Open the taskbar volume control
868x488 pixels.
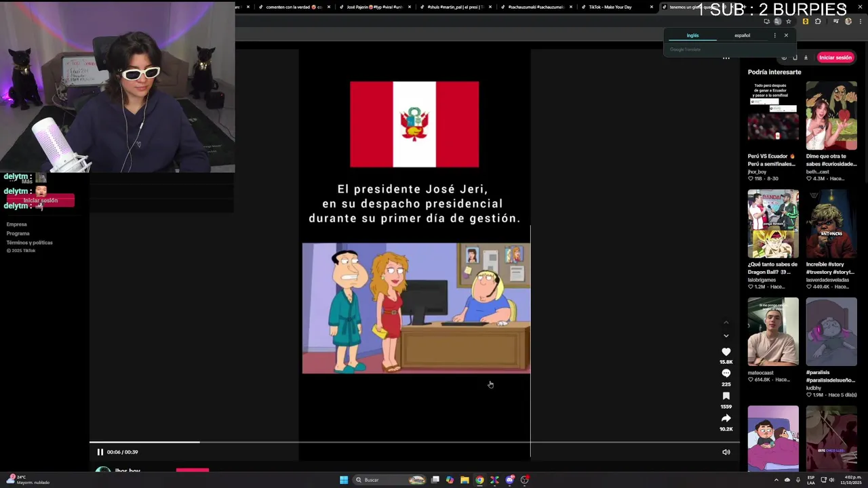point(831,480)
